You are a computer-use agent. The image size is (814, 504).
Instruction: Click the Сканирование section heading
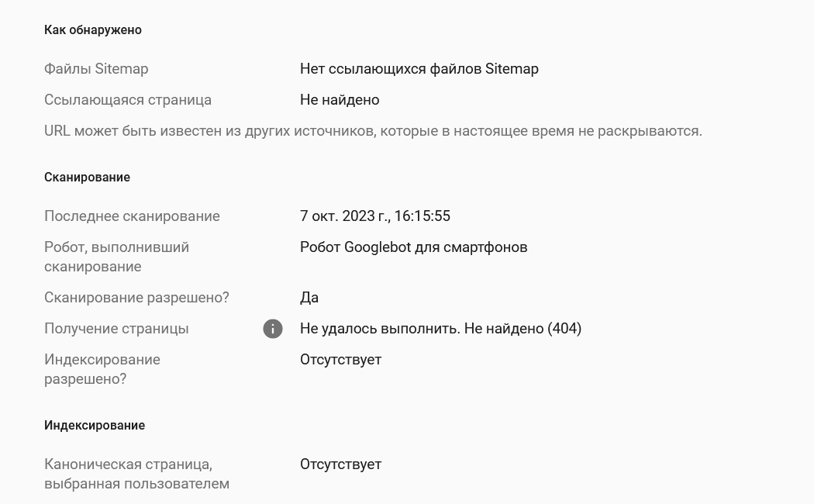click(87, 178)
